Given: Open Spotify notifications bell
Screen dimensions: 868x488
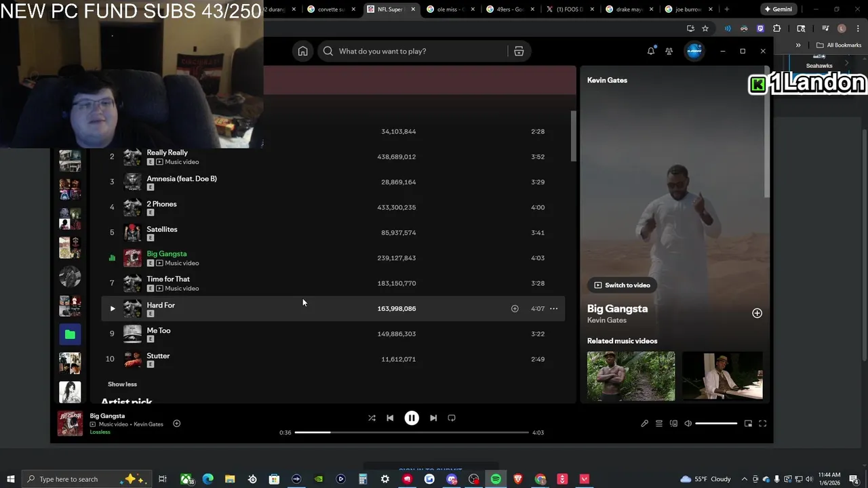Looking at the screenshot, I should click(x=651, y=51).
